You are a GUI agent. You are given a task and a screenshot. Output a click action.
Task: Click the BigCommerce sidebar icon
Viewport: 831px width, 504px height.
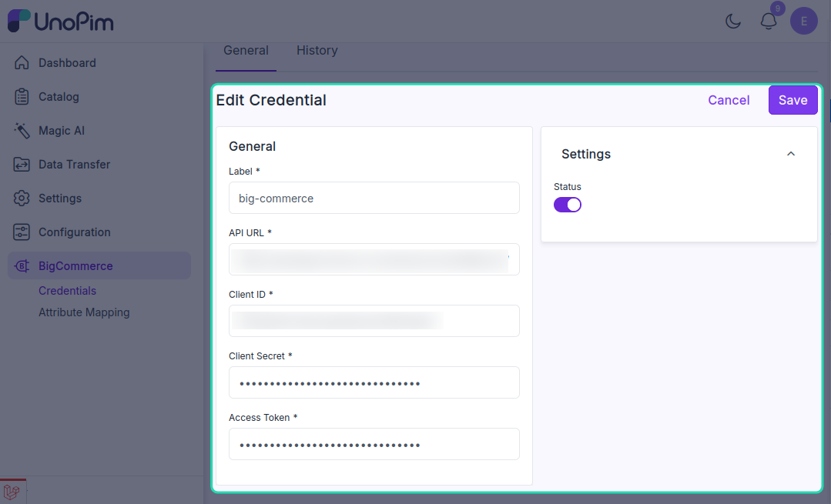(22, 265)
